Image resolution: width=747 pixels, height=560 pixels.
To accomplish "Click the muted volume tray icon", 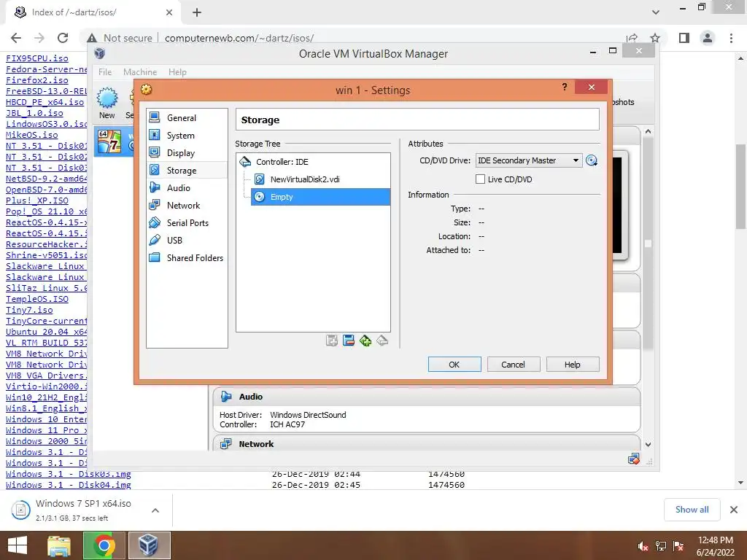I will coord(643,546).
